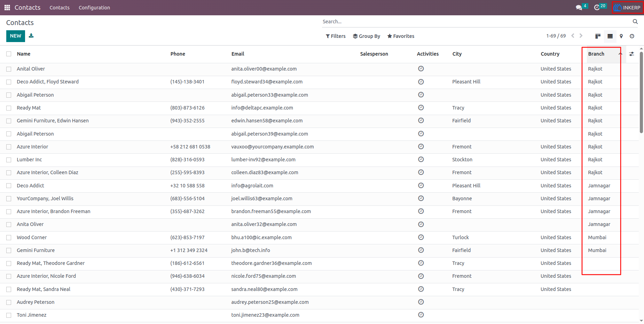The width and height of the screenshot is (644, 324).
Task: Switch to map view pin icon
Action: coord(621,36)
